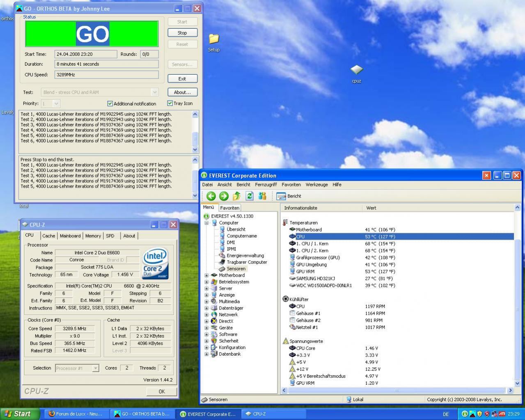525x420 pixels.
Task: Collapse the Computer tree node
Action: click(x=206, y=223)
